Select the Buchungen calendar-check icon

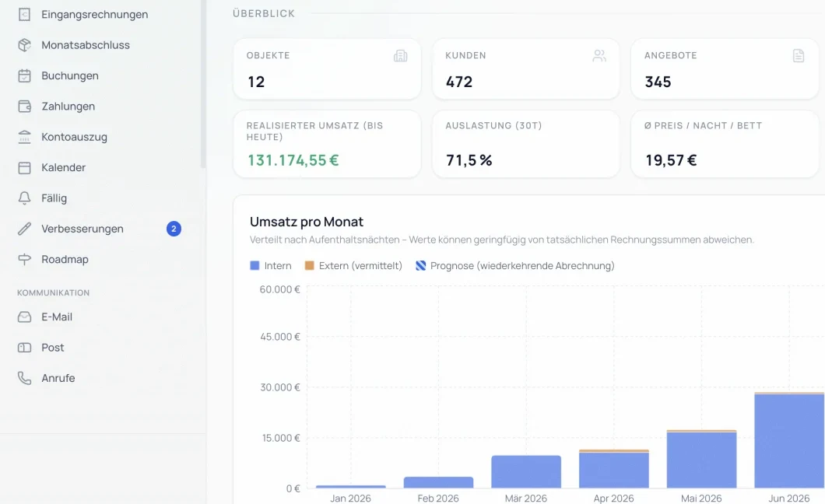point(24,75)
